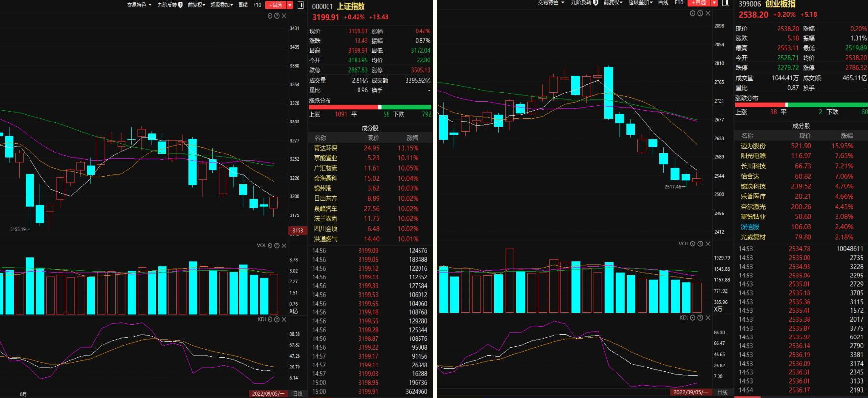Open arrow beside +自选 in Shanghai toolbar
868x398 pixels.
(290, 5)
